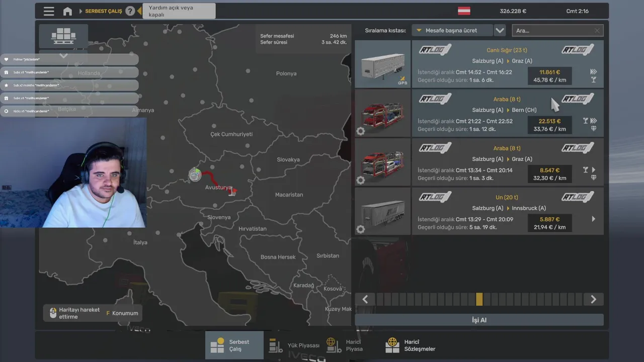Go to the previous page of jobs
The image size is (644, 362).
[x=365, y=299]
